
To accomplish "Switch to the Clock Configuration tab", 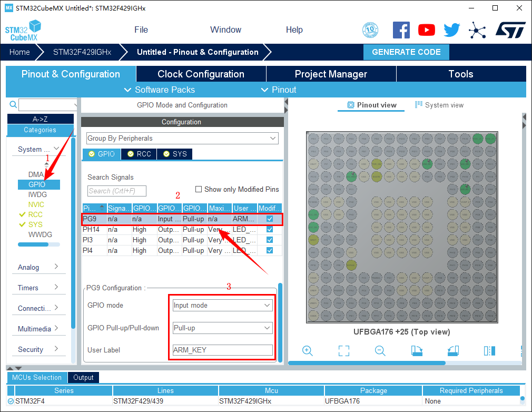I will tap(201, 74).
